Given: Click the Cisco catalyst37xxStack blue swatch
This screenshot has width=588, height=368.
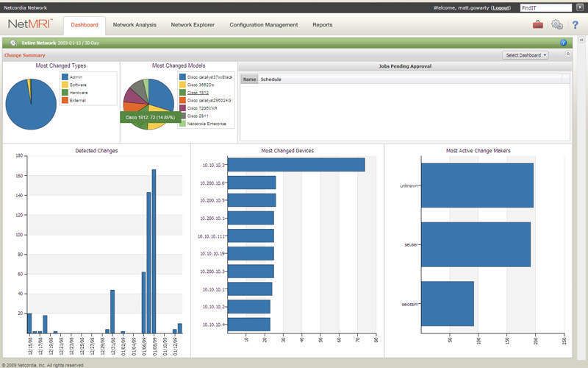Looking at the screenshot, I should 182,77.
